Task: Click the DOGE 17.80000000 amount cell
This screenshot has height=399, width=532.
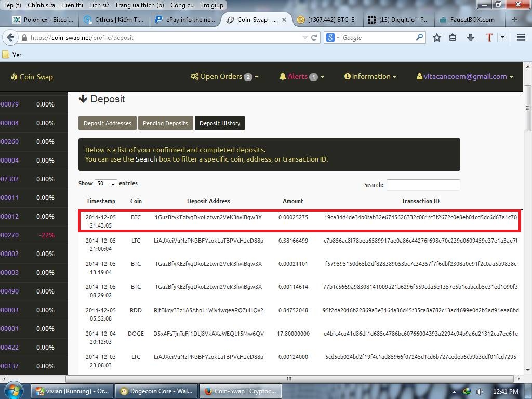Action: tap(293, 334)
